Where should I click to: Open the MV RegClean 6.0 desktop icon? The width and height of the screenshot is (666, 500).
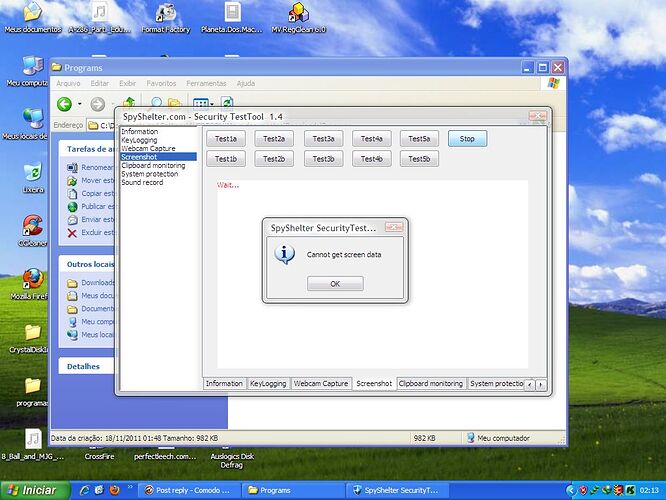(299, 19)
